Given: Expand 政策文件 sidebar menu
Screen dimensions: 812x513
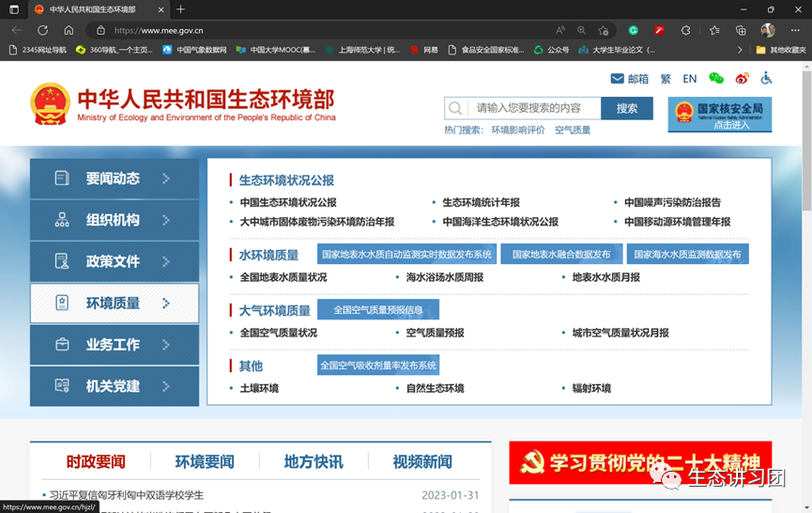Looking at the screenshot, I should (115, 261).
